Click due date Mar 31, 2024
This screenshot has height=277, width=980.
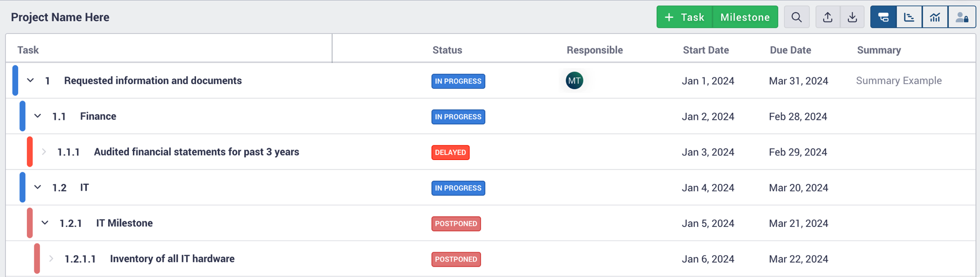point(799,81)
